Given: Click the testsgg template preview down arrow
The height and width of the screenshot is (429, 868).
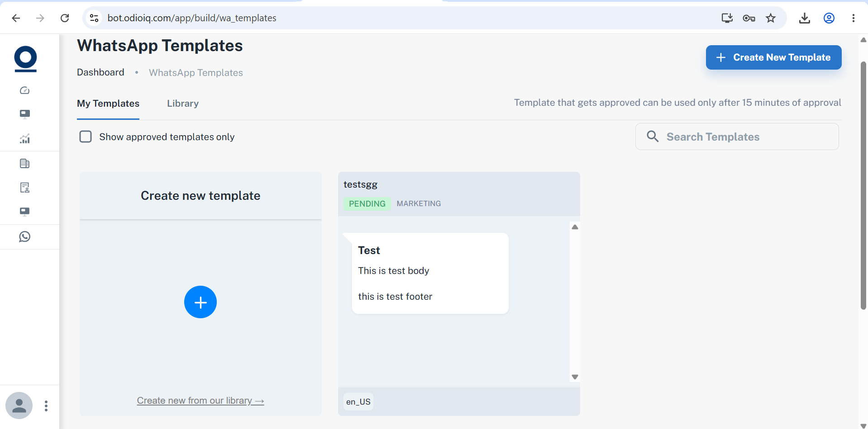Looking at the screenshot, I should coord(575,377).
